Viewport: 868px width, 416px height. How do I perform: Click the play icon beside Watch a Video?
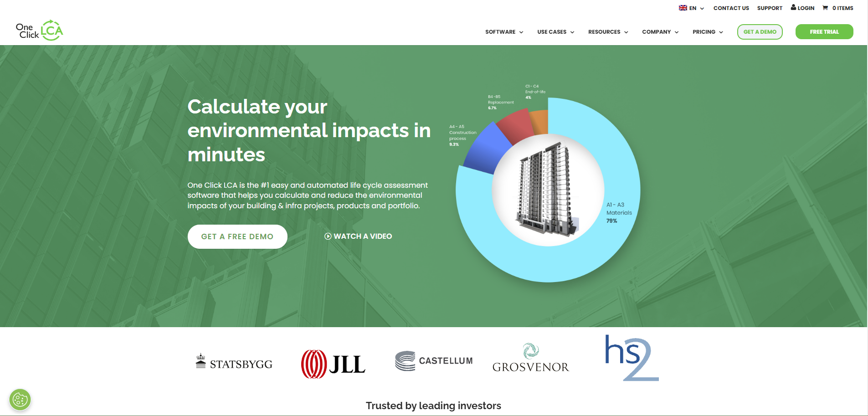(328, 236)
